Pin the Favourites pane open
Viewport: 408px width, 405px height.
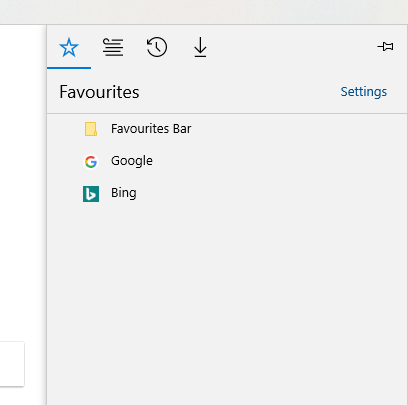pyautogui.click(x=385, y=46)
